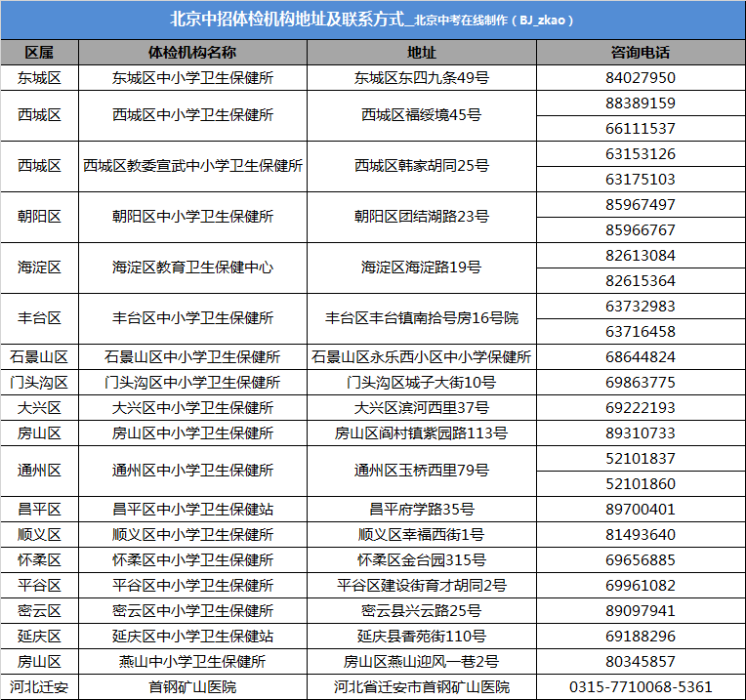746x700 pixels.
Task: Click the address 昌平府学路35号
Action: coord(422,510)
